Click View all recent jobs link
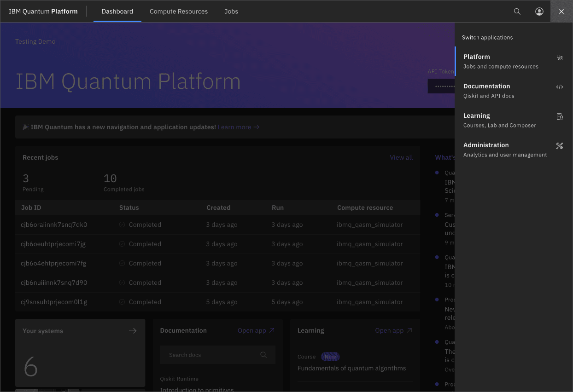Viewport: 573px width, 392px height. click(x=401, y=157)
